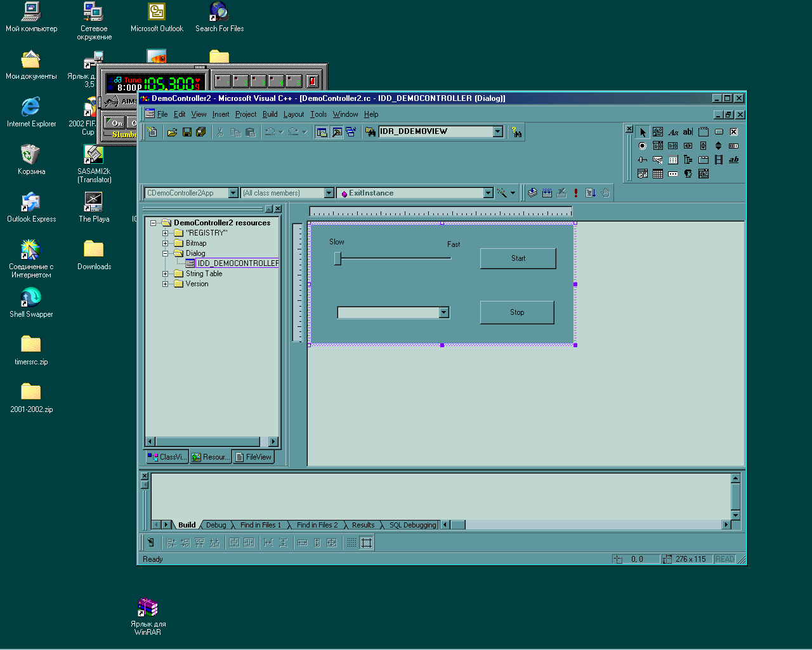Open the Корзина recycle bin icon
Image resolution: width=812 pixels, height=650 pixels.
pyautogui.click(x=31, y=160)
